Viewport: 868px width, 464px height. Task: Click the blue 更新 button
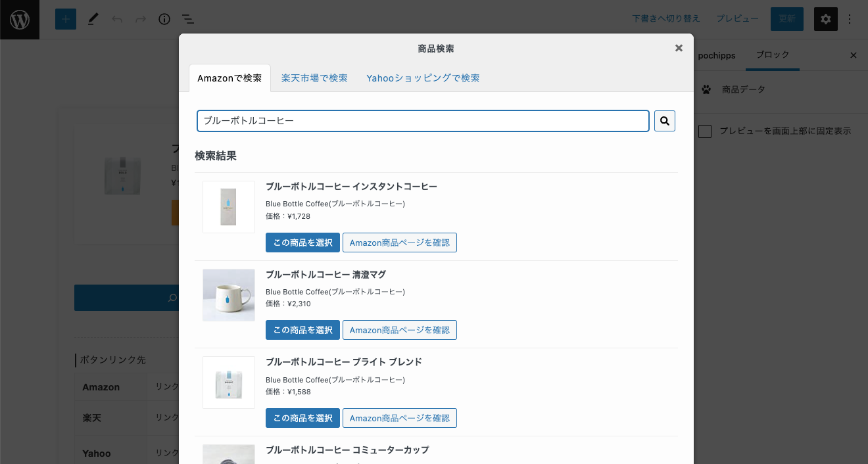(787, 19)
